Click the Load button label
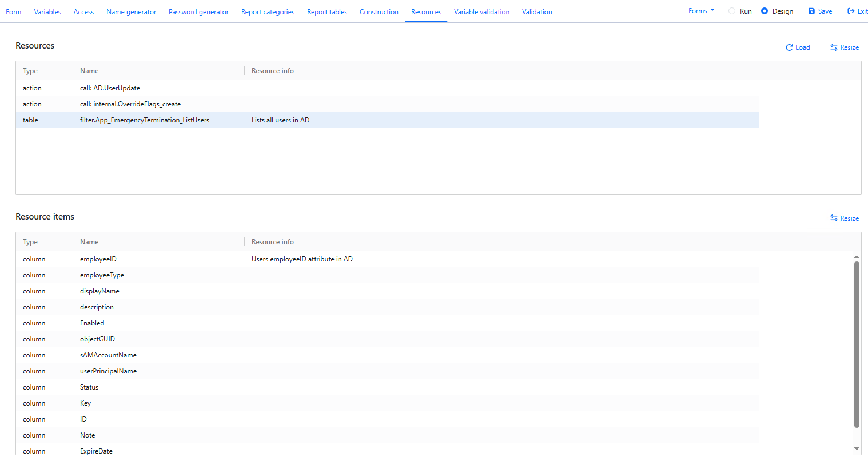 tap(803, 47)
